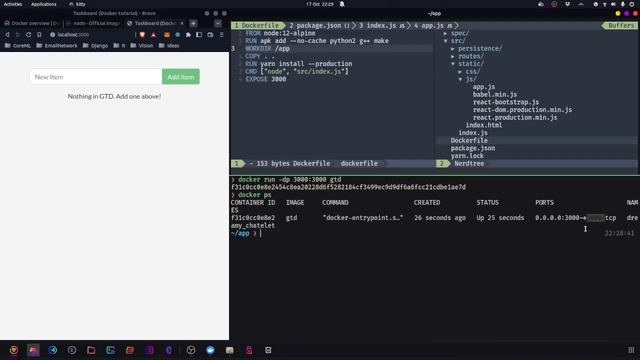This screenshot has height=360, width=640.
Task: Select the index.js buffer tab
Action: [x=382, y=25]
